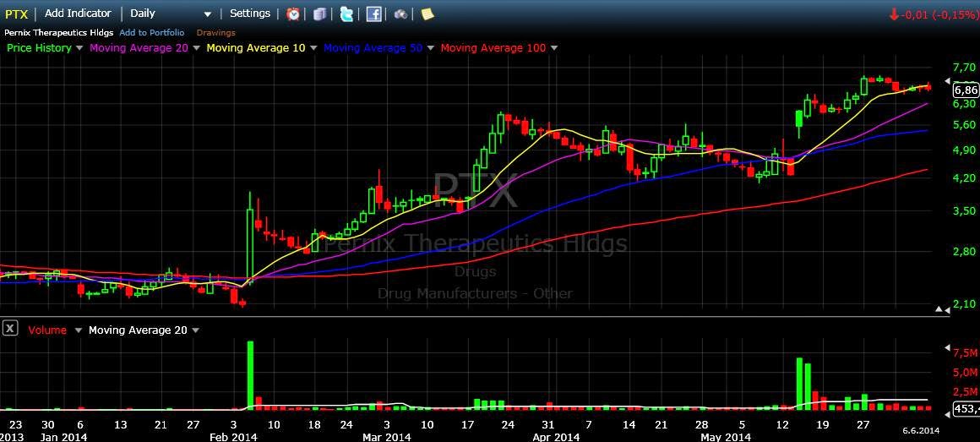Open the yellow sticky note icon

tap(427, 14)
